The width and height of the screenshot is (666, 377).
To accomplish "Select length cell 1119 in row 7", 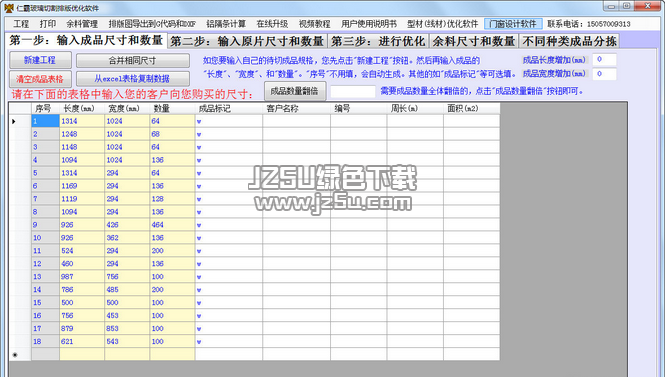I will (82, 199).
